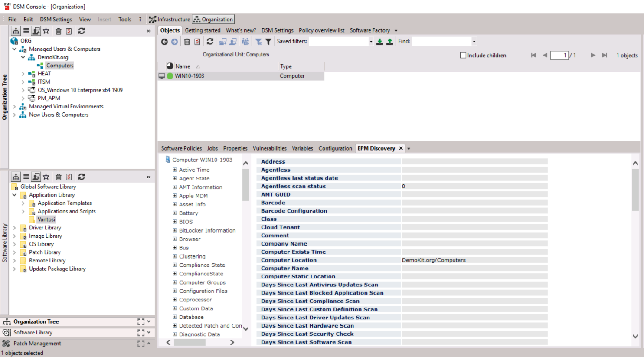Toggle the checklist validation icon in Objects toolbar

coord(198,41)
